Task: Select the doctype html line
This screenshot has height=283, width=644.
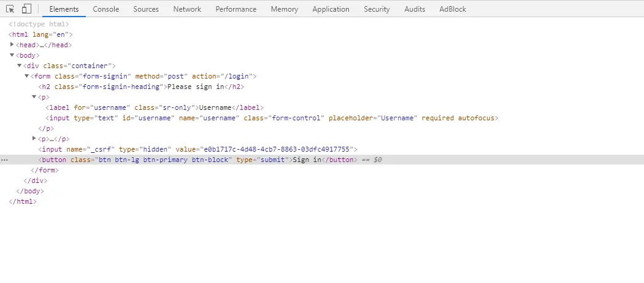Action: [x=39, y=25]
